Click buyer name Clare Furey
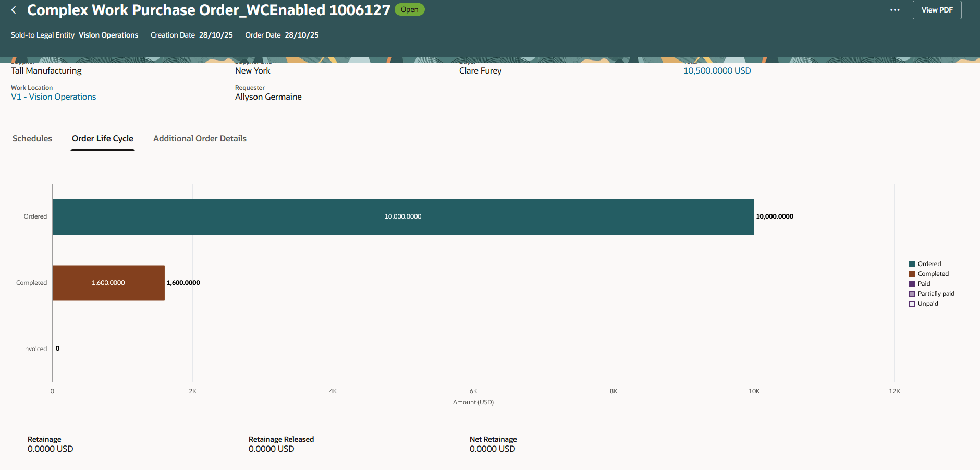This screenshot has height=470, width=980. (x=480, y=70)
